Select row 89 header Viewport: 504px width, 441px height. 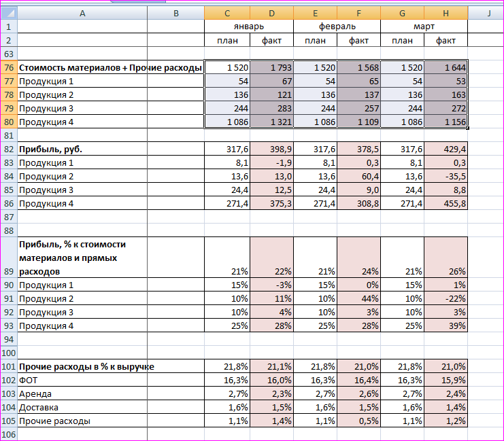click(x=9, y=258)
